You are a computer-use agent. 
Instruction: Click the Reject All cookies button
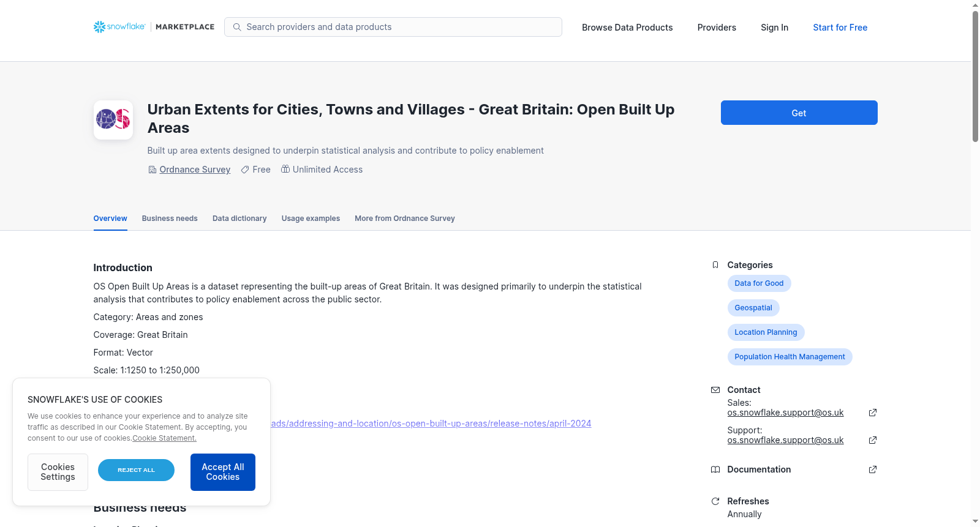(136, 470)
